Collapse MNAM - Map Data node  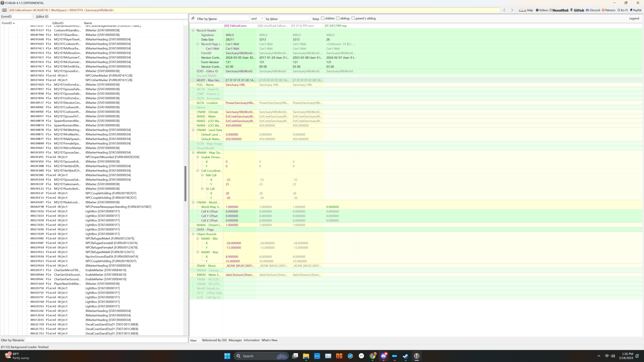193,153
